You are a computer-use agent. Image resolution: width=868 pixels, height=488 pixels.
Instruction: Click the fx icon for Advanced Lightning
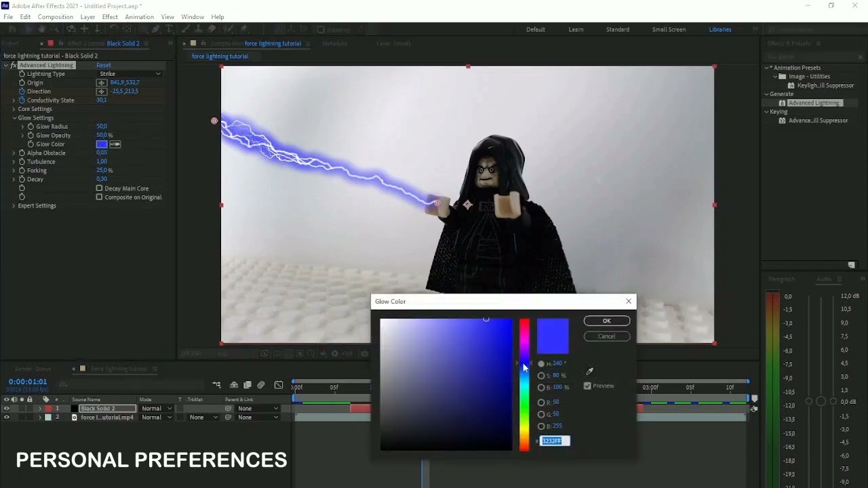14,65
